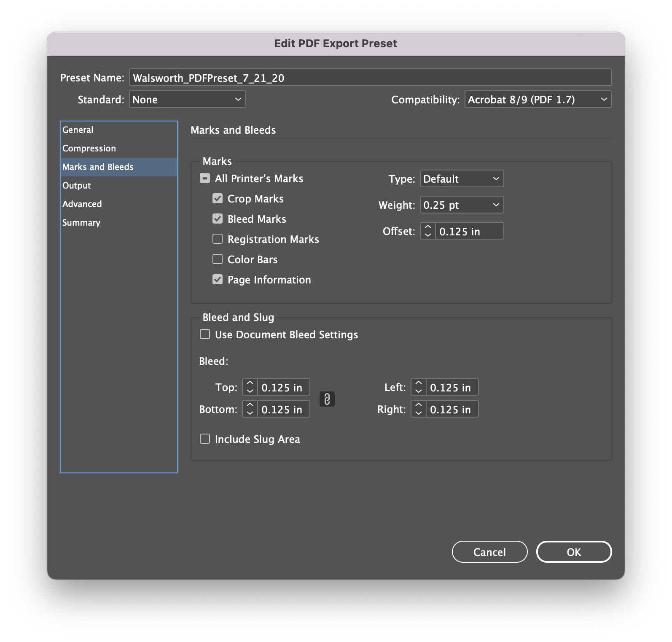The image size is (672, 642).
Task: Toggle the bleed values chain-link icon
Action: point(327,399)
